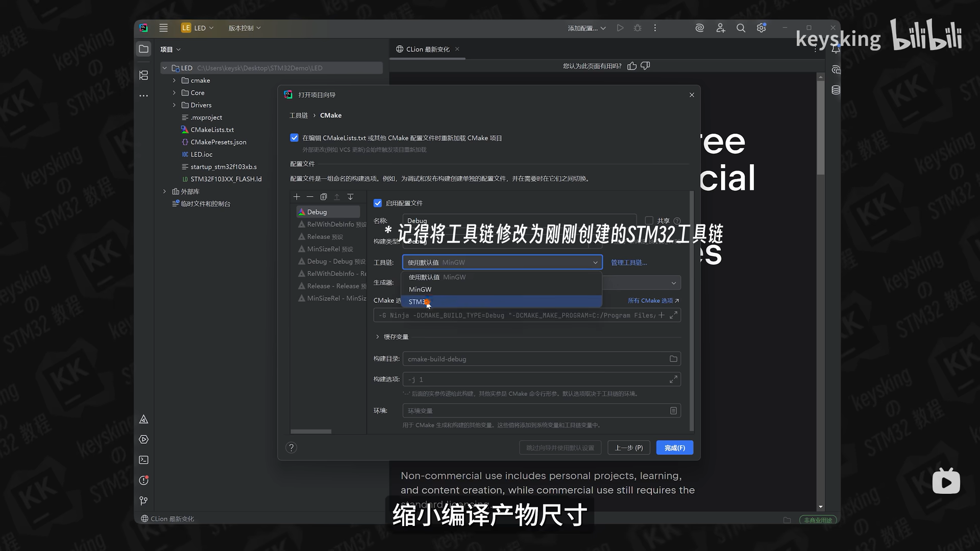Toggle the enable profile checkbox
This screenshot has width=980, height=551.
[378, 203]
